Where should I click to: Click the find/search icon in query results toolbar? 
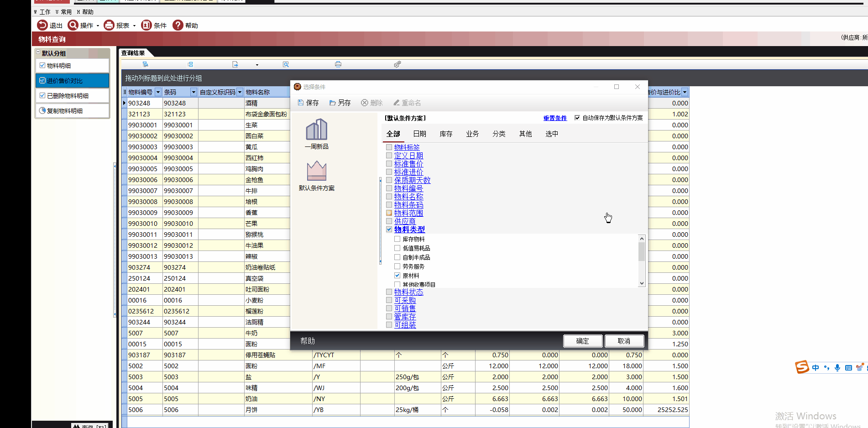(286, 64)
